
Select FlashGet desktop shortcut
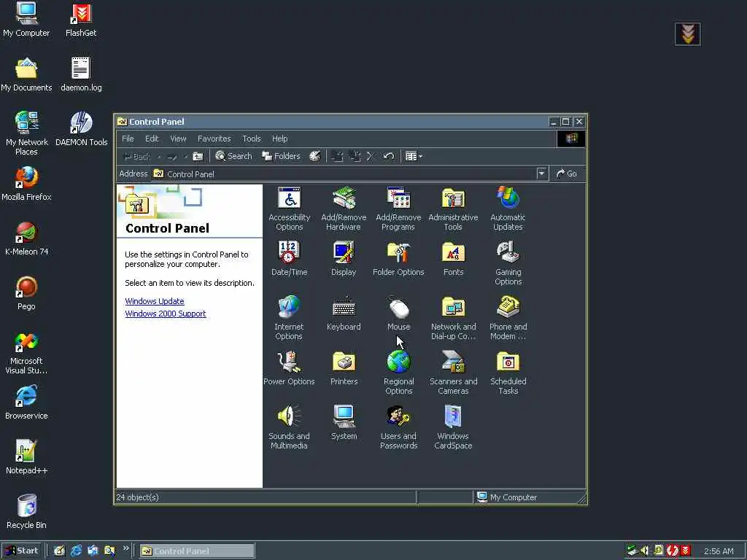coord(81,20)
